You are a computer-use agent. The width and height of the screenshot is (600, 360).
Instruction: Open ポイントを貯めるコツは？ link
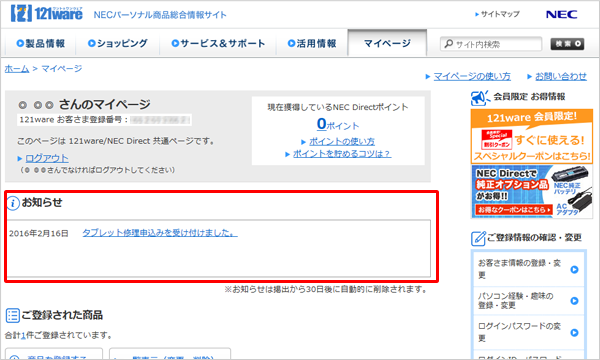[x=342, y=153]
